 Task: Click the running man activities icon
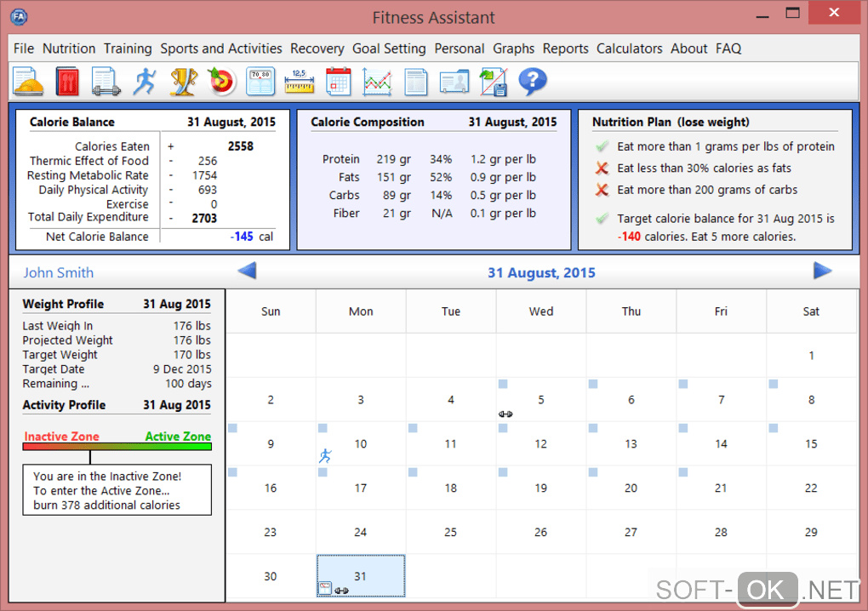(x=145, y=82)
